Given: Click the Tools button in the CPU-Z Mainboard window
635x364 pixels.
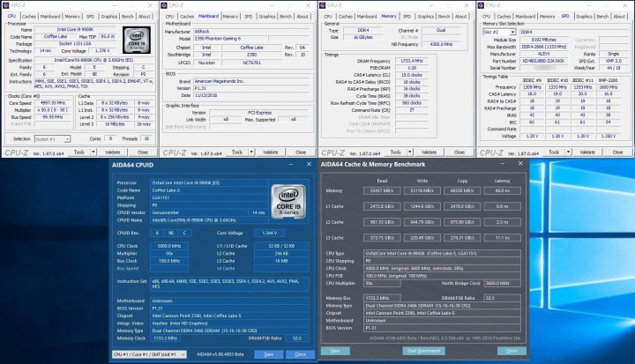Looking at the screenshot, I should (237, 152).
